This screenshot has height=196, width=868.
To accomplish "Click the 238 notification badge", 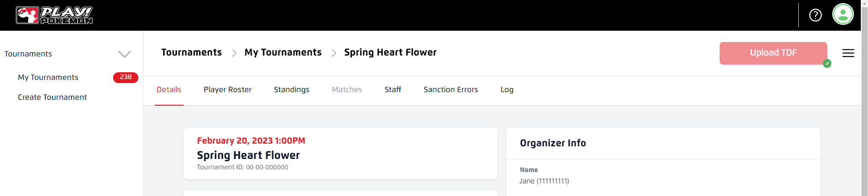I will point(125,77).
